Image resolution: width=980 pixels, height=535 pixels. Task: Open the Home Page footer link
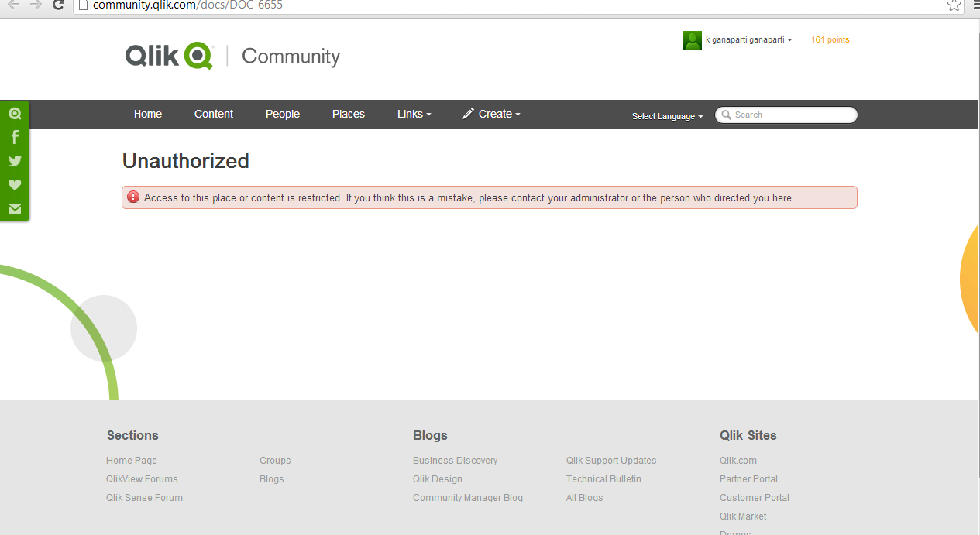pos(132,461)
